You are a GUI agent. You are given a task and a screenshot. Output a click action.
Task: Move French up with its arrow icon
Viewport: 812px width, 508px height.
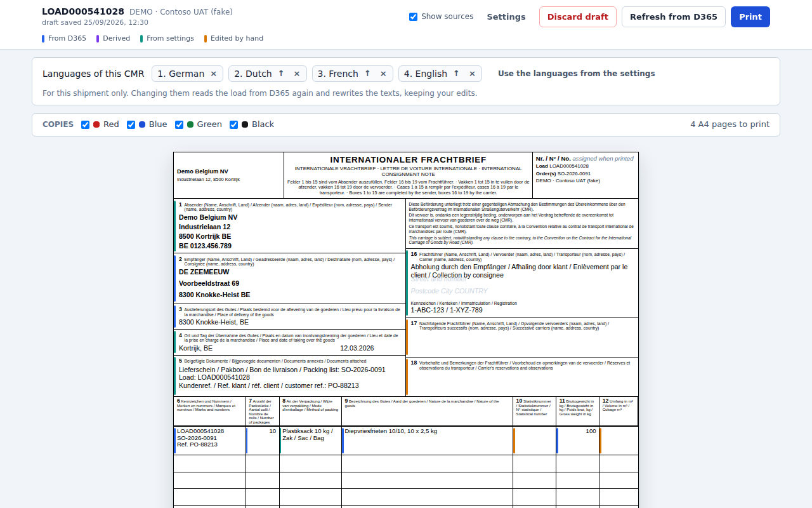(367, 74)
